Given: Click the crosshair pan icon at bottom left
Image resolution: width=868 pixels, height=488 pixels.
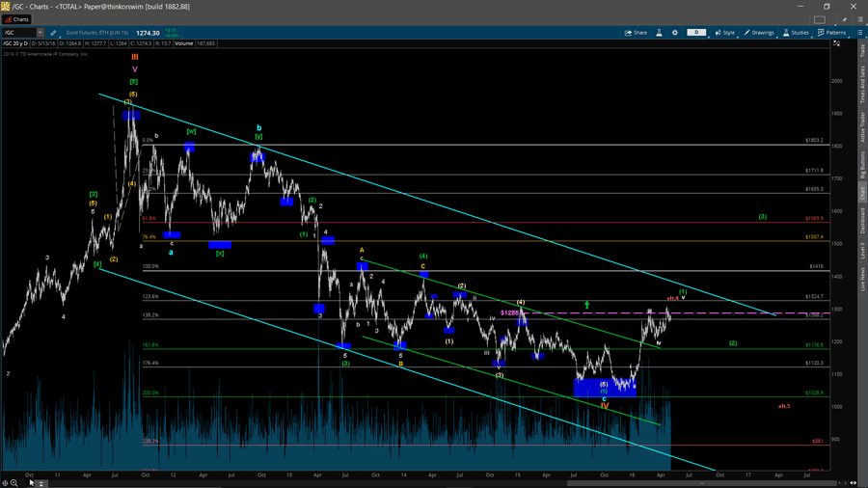Looking at the screenshot, I should [6, 483].
